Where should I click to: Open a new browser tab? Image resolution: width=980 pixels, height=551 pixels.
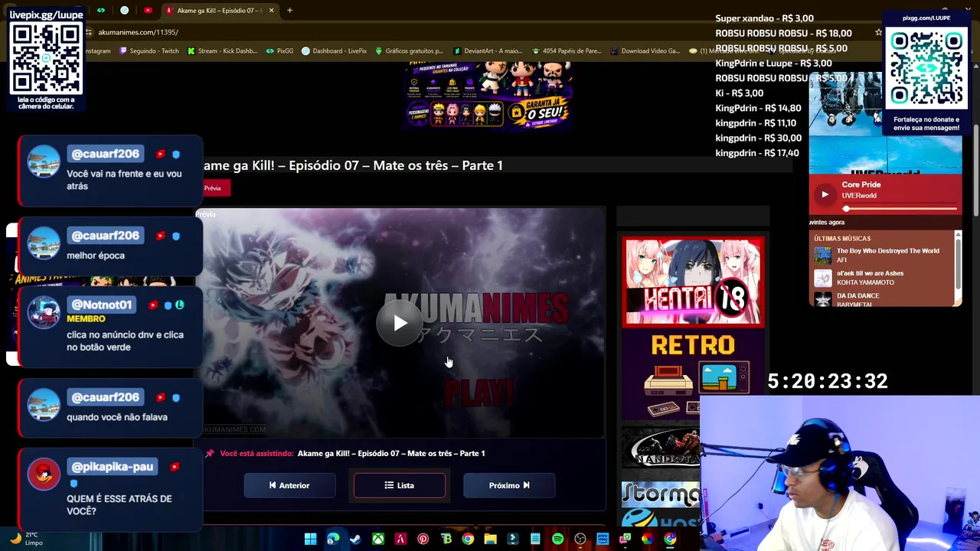point(289,11)
